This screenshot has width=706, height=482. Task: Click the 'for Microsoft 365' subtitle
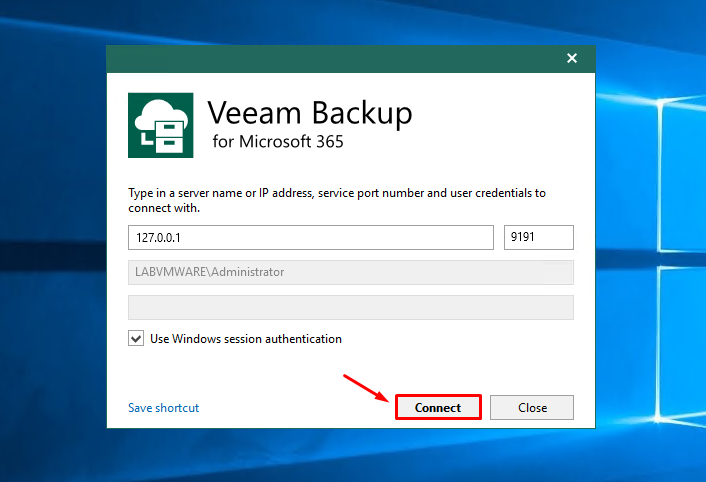[278, 142]
